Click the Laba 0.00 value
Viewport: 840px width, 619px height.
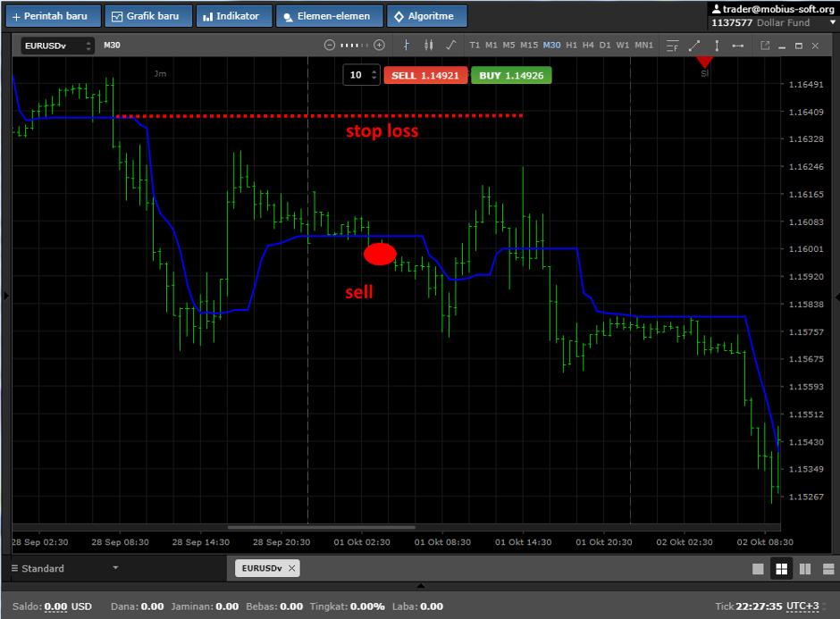click(x=432, y=606)
